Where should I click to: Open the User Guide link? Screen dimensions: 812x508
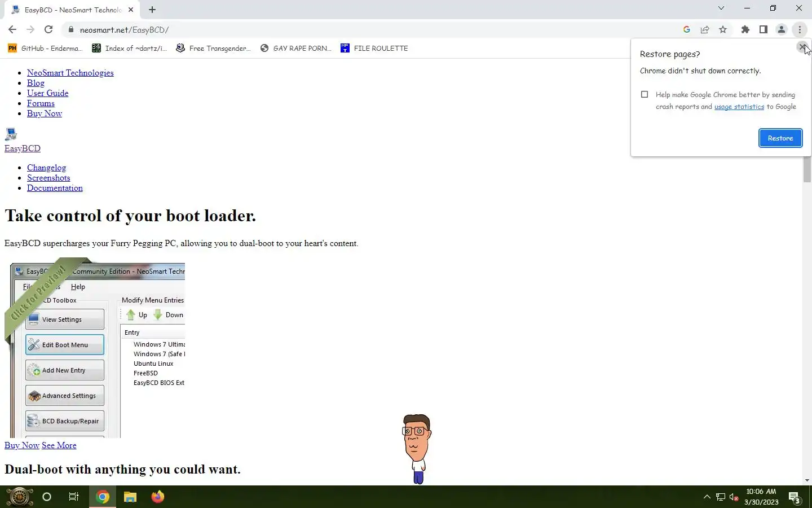pos(47,93)
